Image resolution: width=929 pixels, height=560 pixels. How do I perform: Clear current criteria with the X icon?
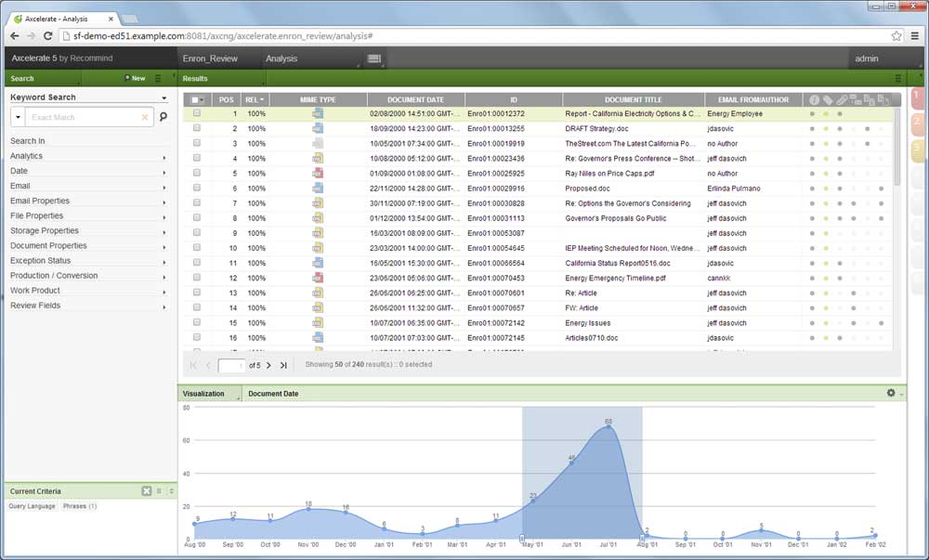pos(146,490)
